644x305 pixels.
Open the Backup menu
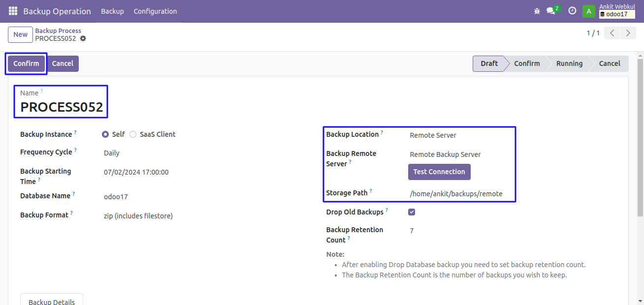pos(112,11)
